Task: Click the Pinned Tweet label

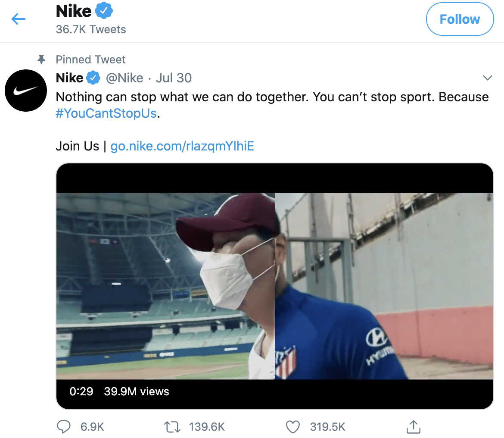Action: (x=90, y=59)
